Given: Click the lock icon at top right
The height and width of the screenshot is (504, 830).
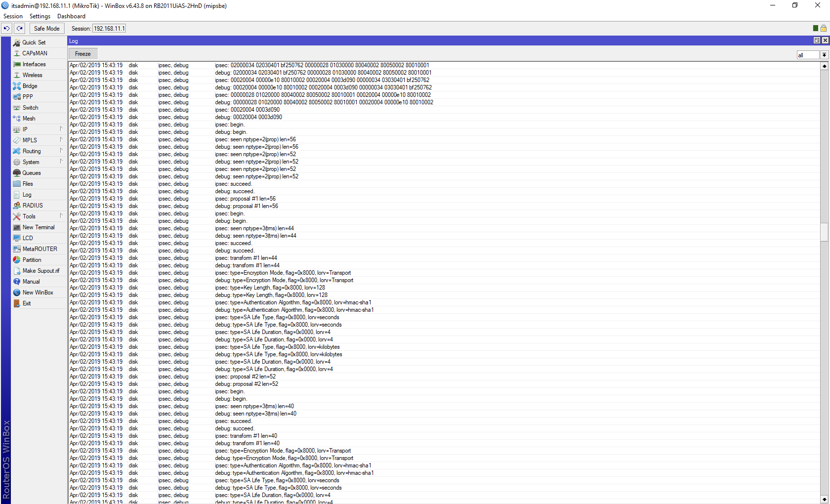Looking at the screenshot, I should coord(824,29).
